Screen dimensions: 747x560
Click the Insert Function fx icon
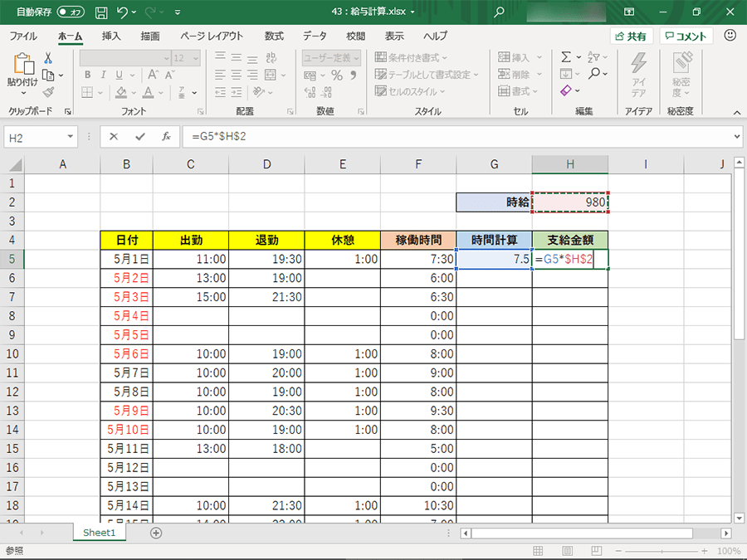point(166,137)
